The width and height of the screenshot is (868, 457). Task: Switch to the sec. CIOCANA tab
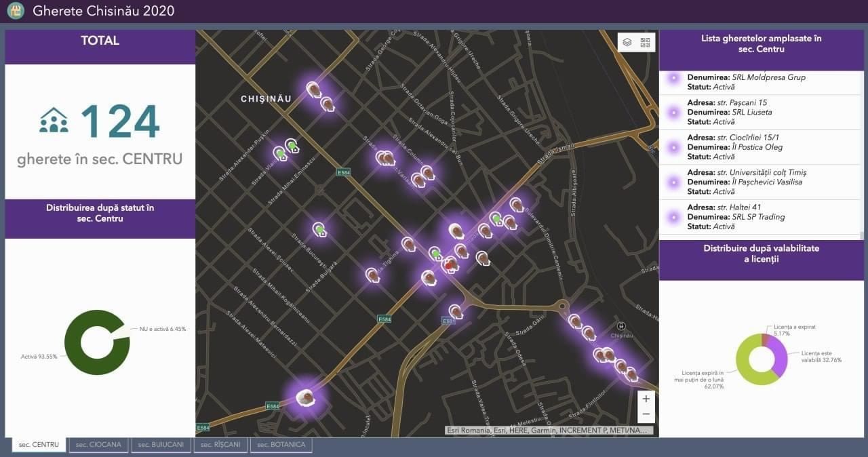pos(99,445)
